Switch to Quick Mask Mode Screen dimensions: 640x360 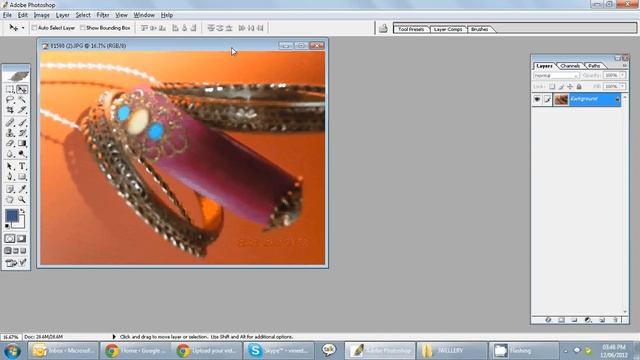pos(22,238)
